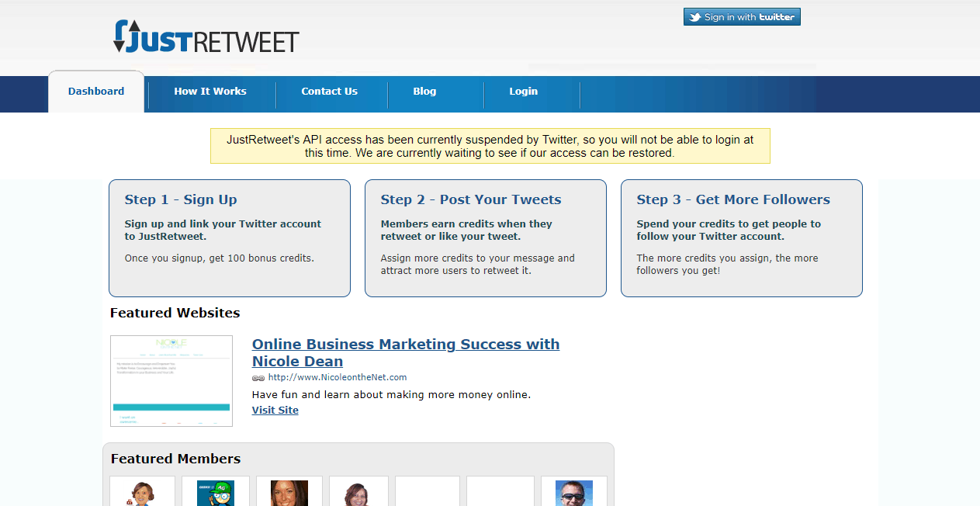Click the Step 3 - Get More Followers heading
Viewport: 980px width, 506px height.
[733, 199]
